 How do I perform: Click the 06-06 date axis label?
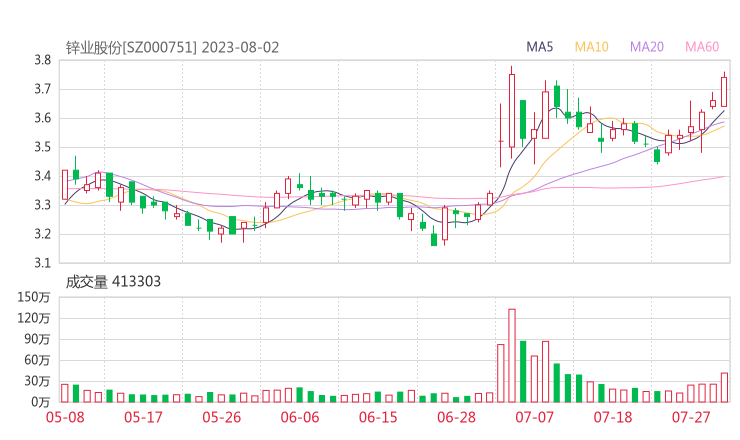(x=300, y=417)
